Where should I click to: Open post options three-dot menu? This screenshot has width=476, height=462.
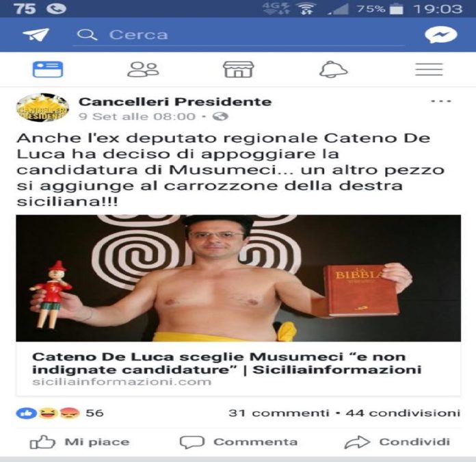pyautogui.click(x=441, y=101)
